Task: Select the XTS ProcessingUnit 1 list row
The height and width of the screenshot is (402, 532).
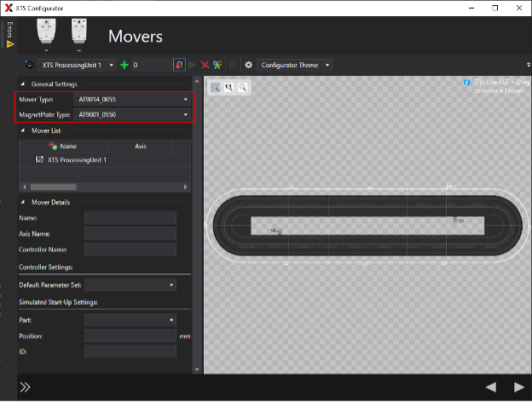Action: click(105, 159)
